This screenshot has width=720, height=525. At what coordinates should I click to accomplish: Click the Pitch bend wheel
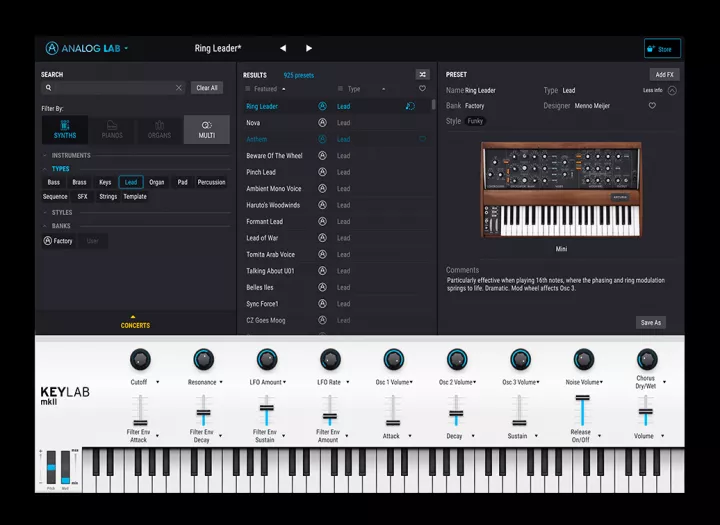(51, 467)
